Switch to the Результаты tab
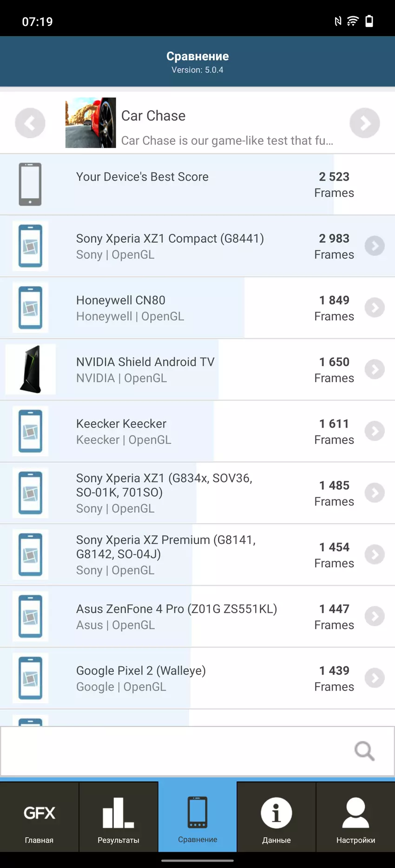Image resolution: width=395 pixels, height=868 pixels. click(x=118, y=817)
